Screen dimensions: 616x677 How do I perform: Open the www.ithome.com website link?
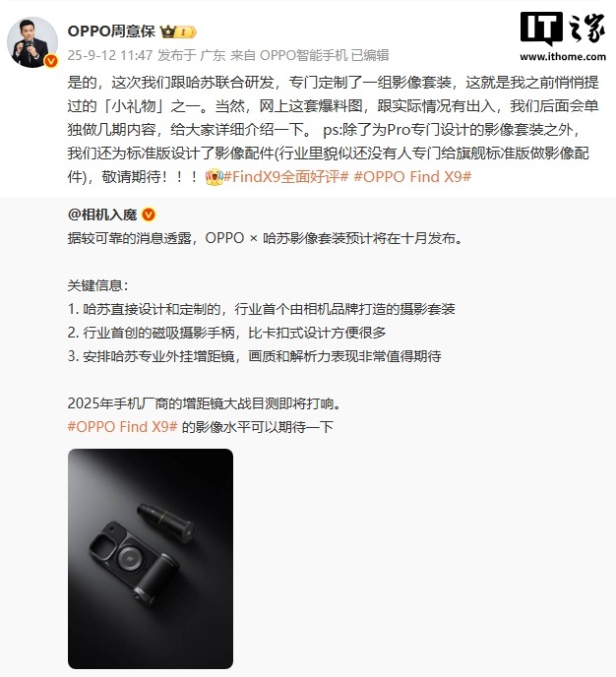tap(563, 56)
